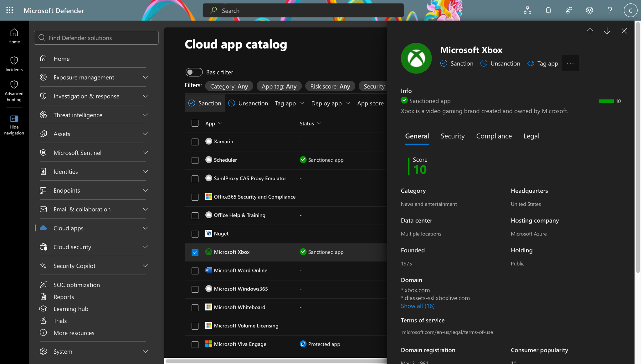641x364 pixels.
Task: Focus the Find Defender solutions field
Action: click(x=96, y=38)
